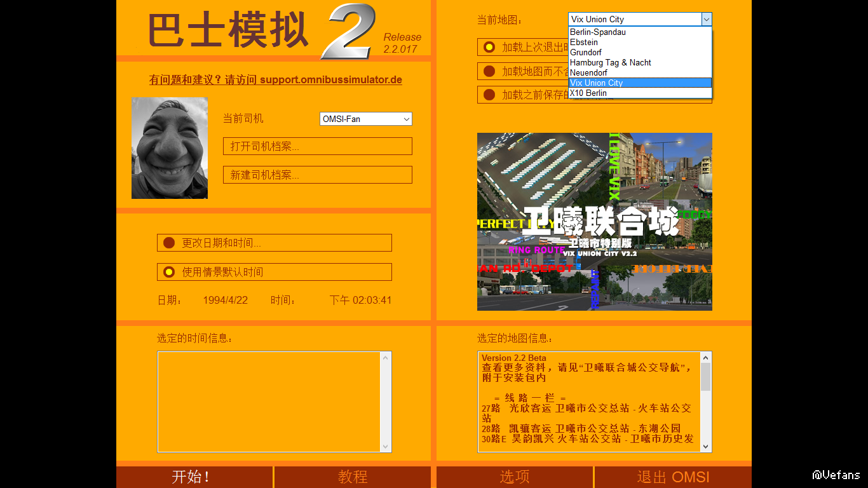
Task: Click the Vix Union City map preview image
Action: pos(595,222)
